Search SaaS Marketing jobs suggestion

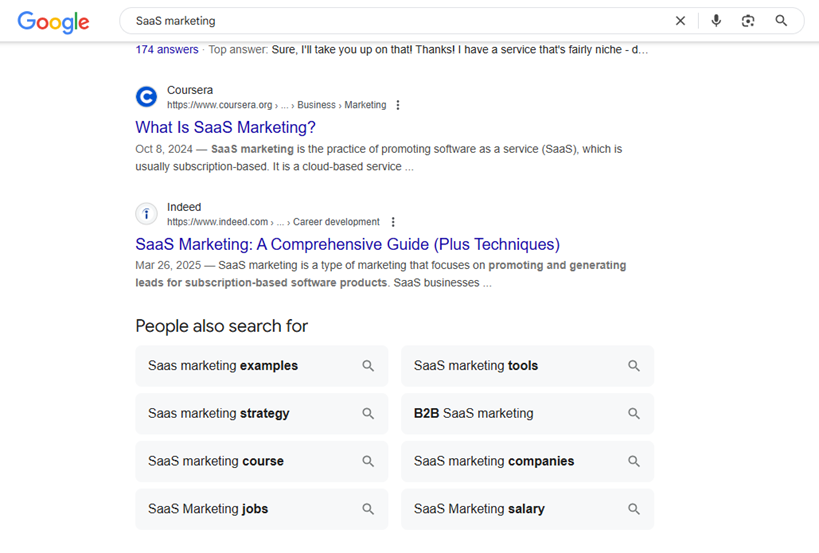(262, 509)
